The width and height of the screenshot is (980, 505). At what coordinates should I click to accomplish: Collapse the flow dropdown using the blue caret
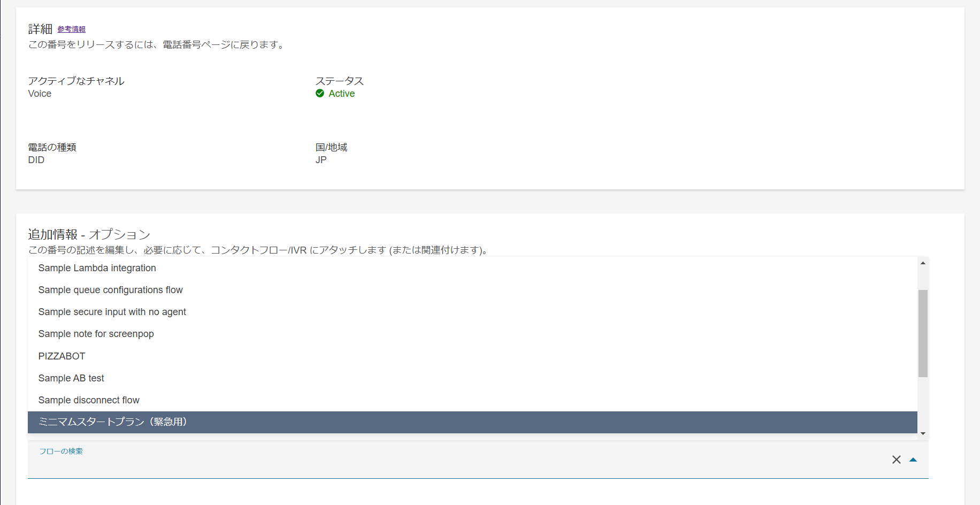913,460
